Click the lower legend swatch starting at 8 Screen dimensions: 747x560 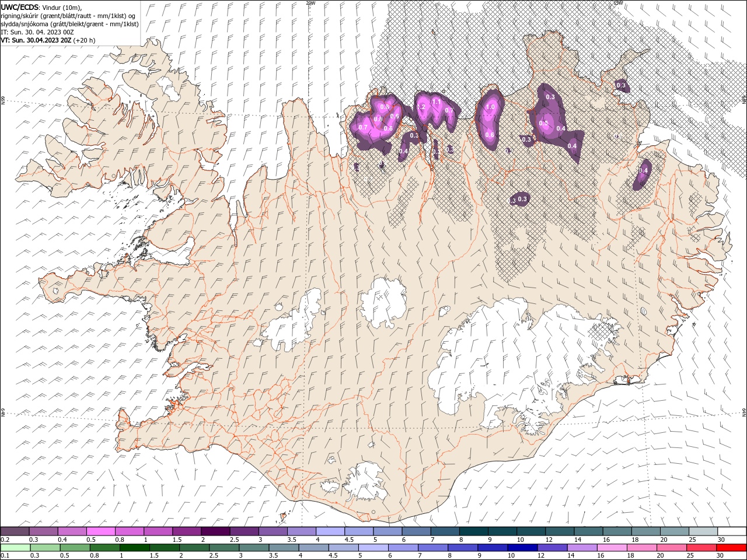pyautogui.click(x=462, y=548)
